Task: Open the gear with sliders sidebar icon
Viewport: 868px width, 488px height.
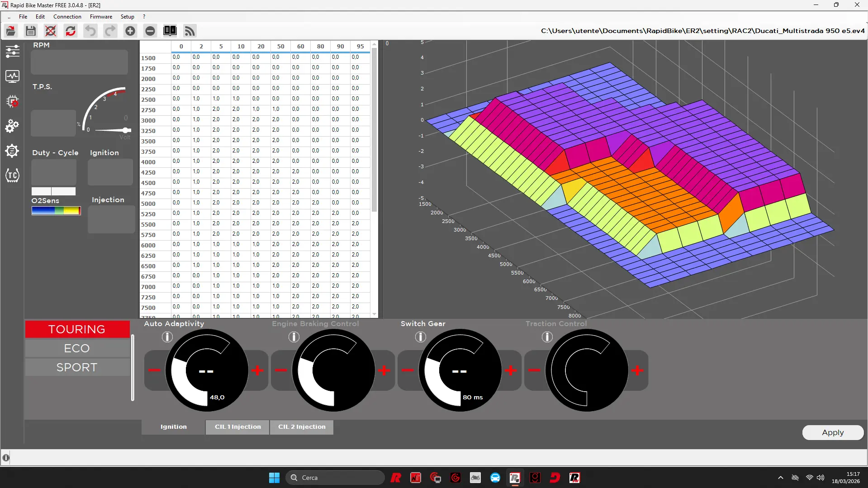Action: (x=12, y=151)
